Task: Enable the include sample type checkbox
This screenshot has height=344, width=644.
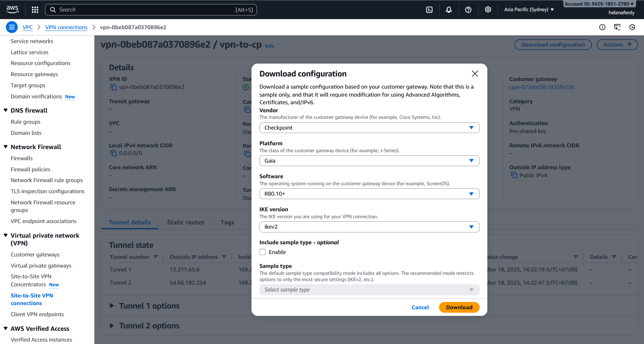Action: (x=263, y=252)
